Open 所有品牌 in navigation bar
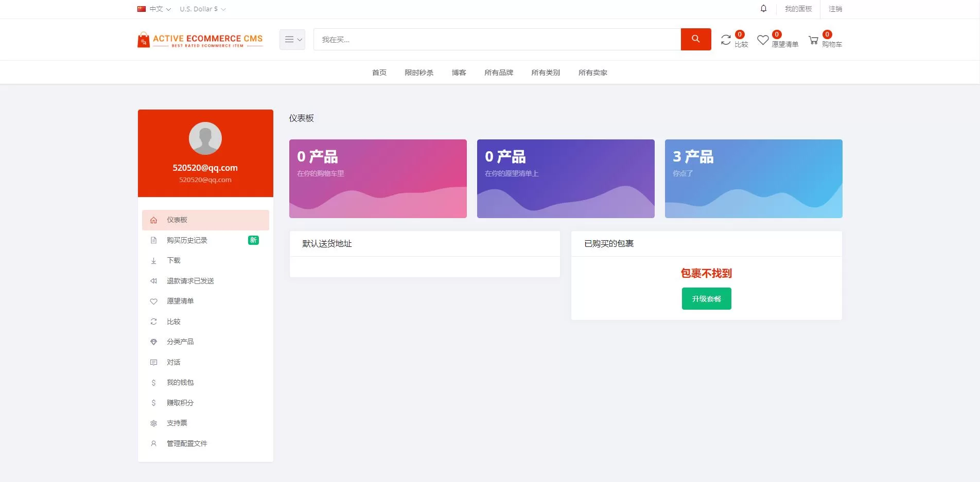The height and width of the screenshot is (482, 980). click(498, 73)
